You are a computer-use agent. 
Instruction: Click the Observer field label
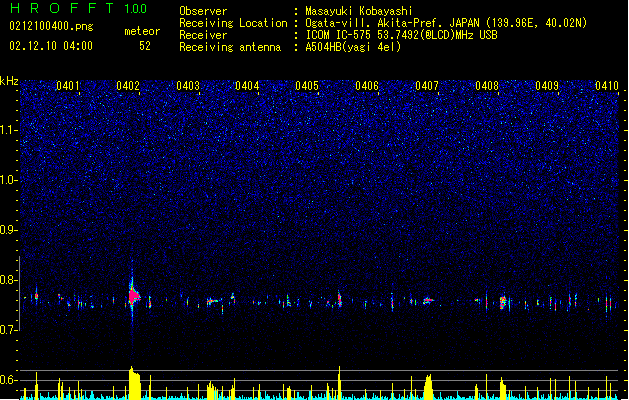(203, 11)
